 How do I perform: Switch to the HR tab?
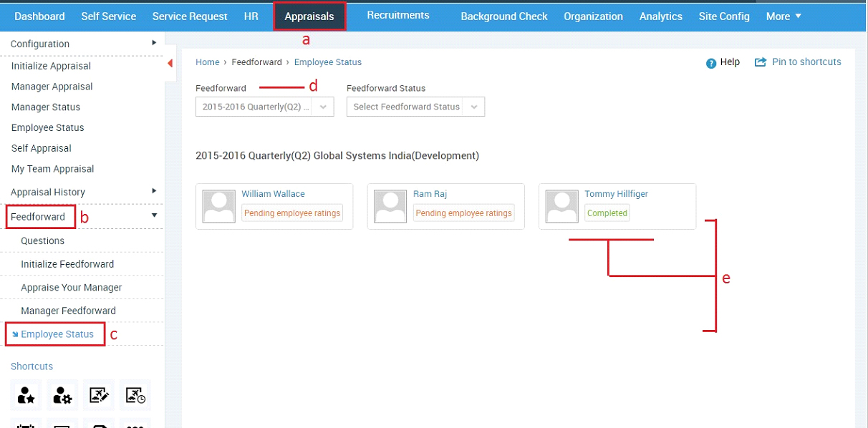(x=251, y=16)
